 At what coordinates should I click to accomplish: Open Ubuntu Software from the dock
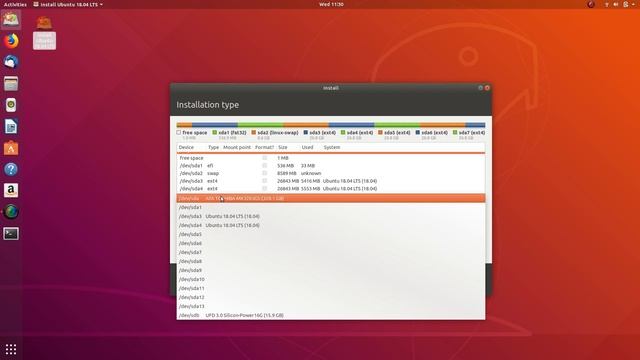pyautogui.click(x=11, y=148)
